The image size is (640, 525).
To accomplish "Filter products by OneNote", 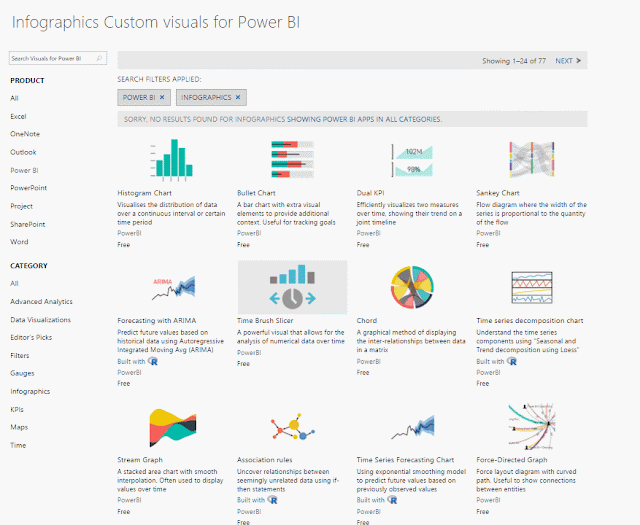I will tap(25, 134).
